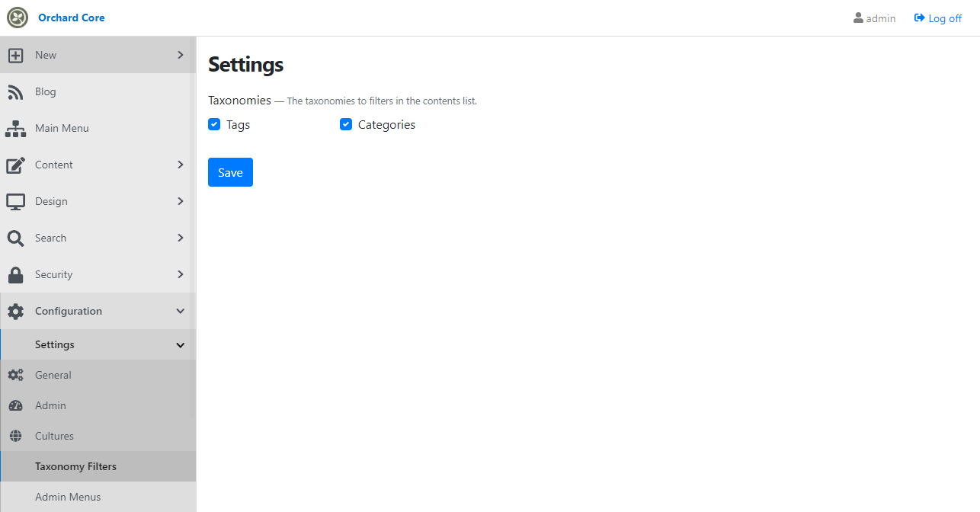Click the Taxonomies field label

click(239, 100)
